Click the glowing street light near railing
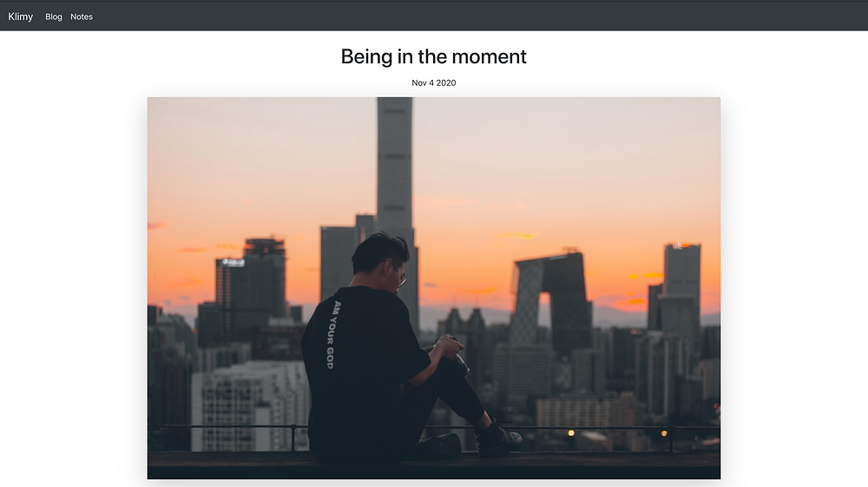This screenshot has height=487, width=868. [571, 433]
